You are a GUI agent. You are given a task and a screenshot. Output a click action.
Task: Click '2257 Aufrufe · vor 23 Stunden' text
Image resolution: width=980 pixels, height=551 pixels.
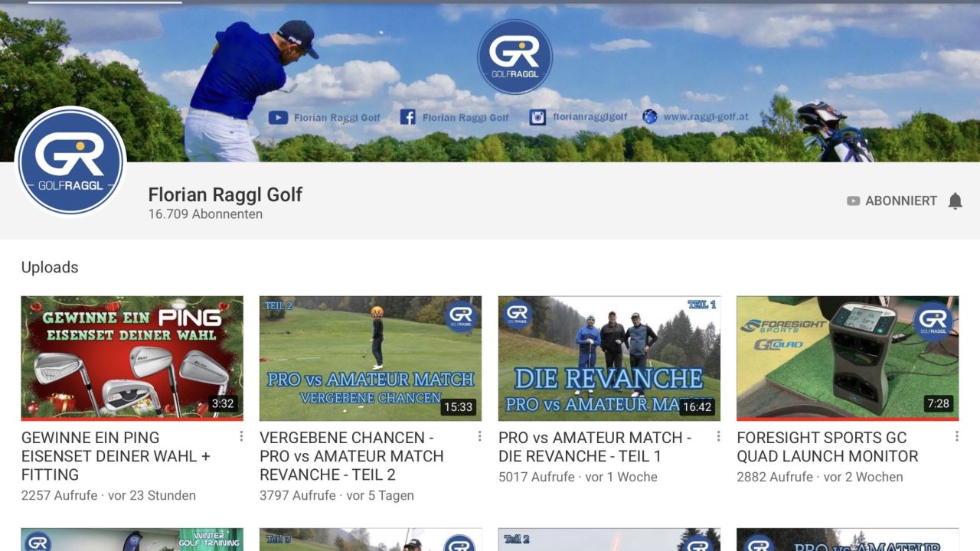coord(109,495)
